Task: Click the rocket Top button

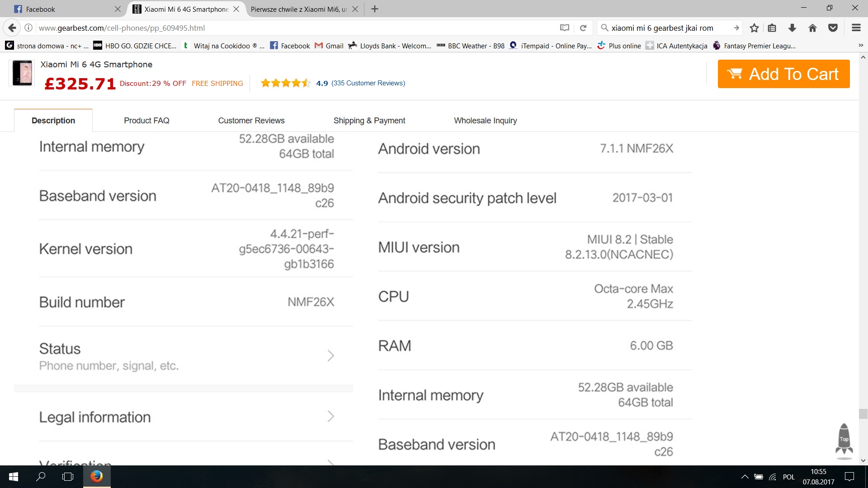Action: coord(844,439)
